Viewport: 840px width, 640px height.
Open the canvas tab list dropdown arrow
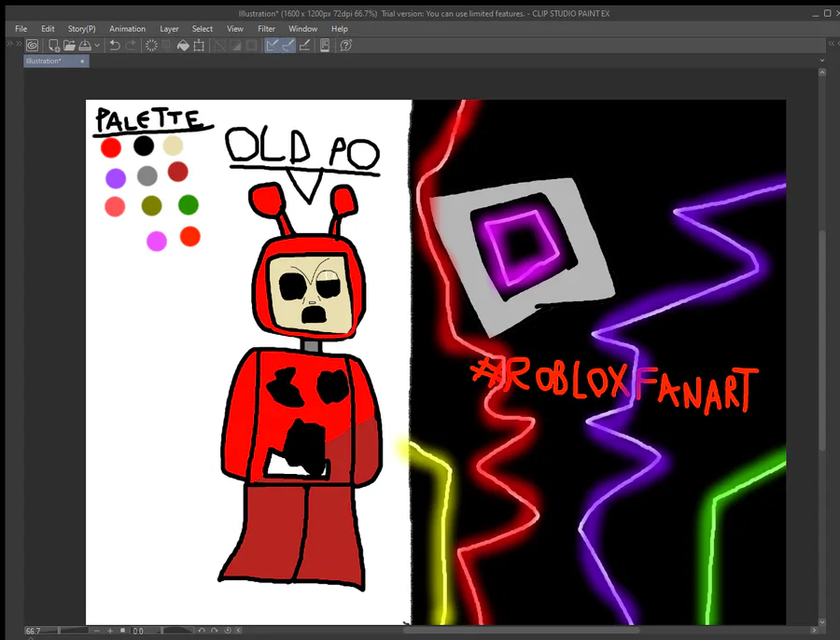822,61
